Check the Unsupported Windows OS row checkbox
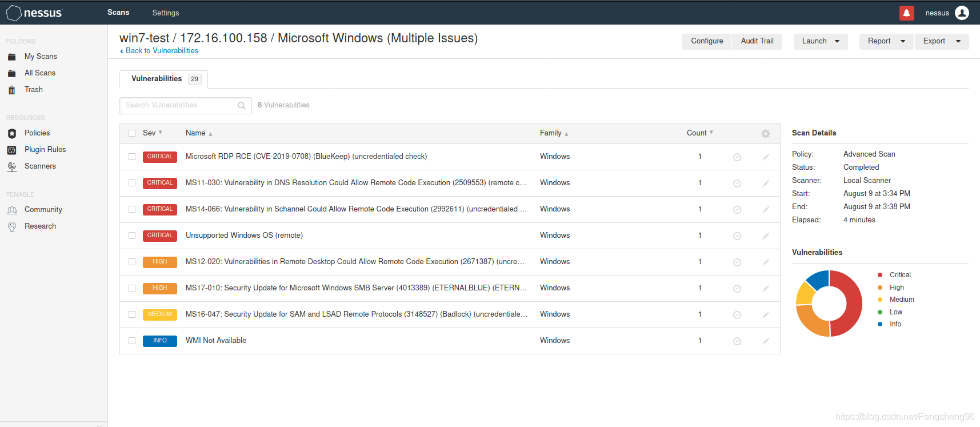The width and height of the screenshot is (980, 427). click(x=132, y=236)
